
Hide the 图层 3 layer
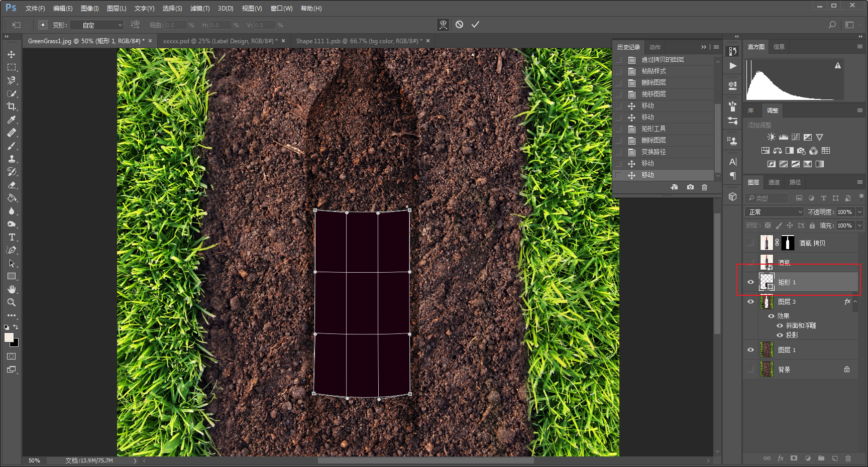(750, 302)
